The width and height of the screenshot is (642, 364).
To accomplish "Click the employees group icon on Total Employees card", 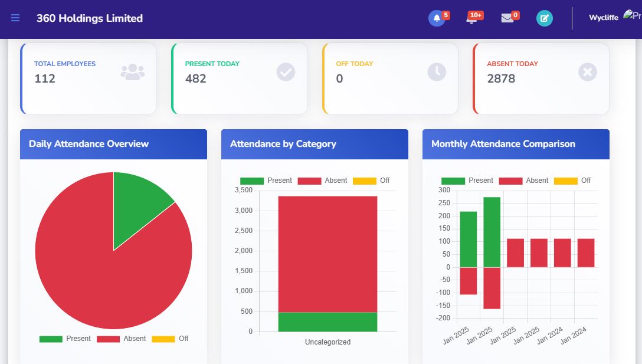I will pyautogui.click(x=134, y=71).
